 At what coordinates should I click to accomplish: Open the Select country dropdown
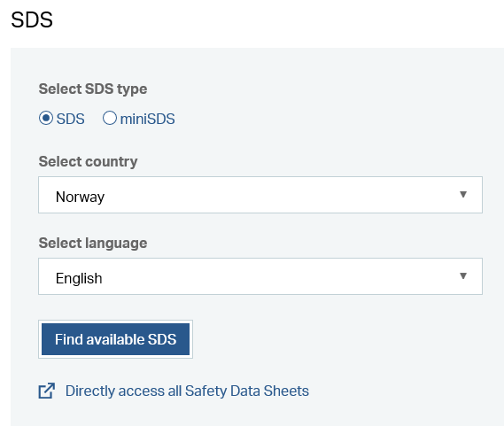pyautogui.click(x=260, y=195)
